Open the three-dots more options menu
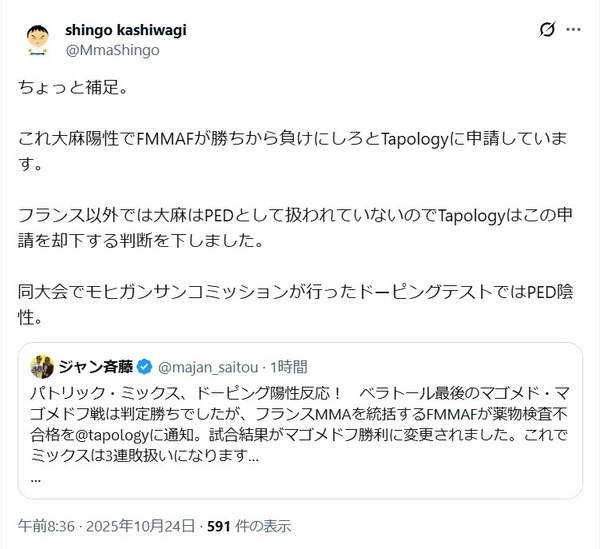The width and height of the screenshot is (600, 549). [x=573, y=30]
